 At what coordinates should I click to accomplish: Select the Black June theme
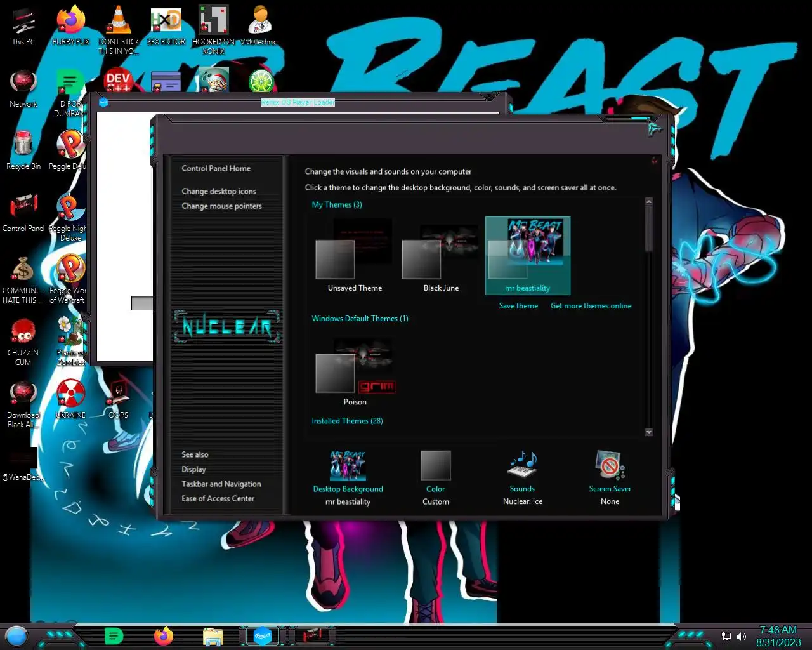click(441, 255)
